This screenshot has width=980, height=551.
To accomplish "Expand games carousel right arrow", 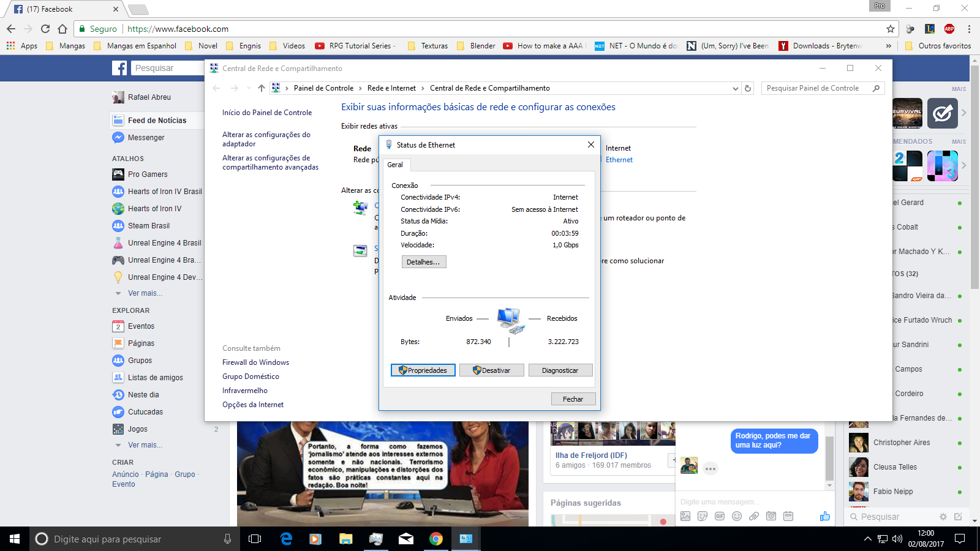I will 964,113.
